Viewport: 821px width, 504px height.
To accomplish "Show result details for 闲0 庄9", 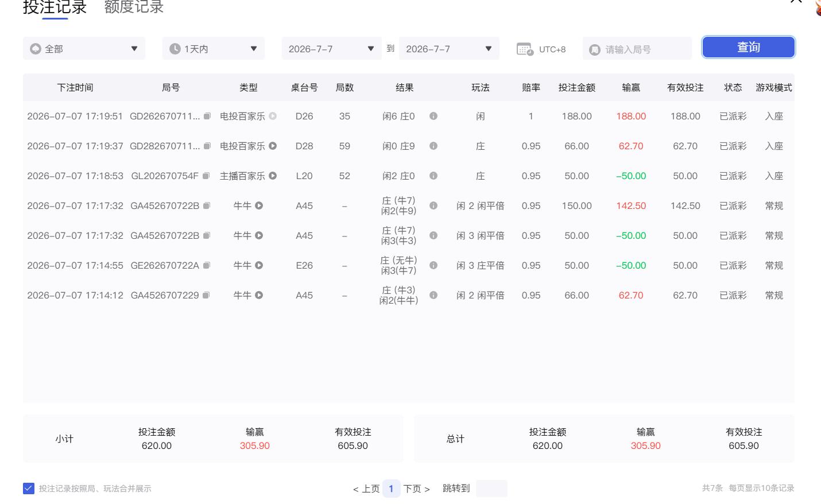I will click(433, 146).
